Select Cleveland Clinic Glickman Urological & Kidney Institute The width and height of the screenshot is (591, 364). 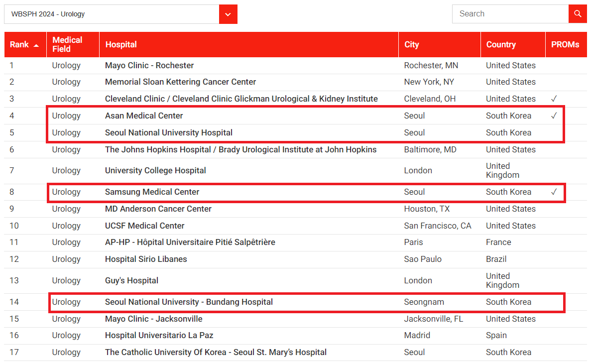241,99
